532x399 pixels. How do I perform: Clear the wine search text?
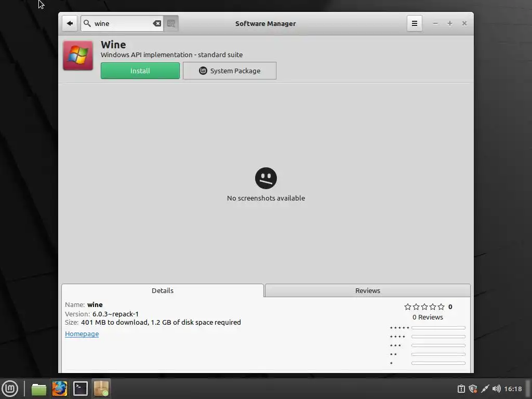(157, 23)
